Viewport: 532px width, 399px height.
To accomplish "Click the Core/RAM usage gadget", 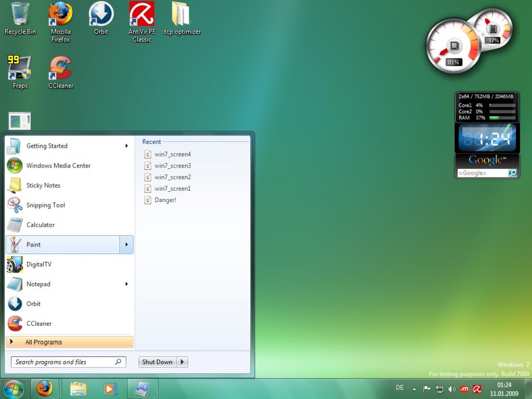I will pos(487,107).
